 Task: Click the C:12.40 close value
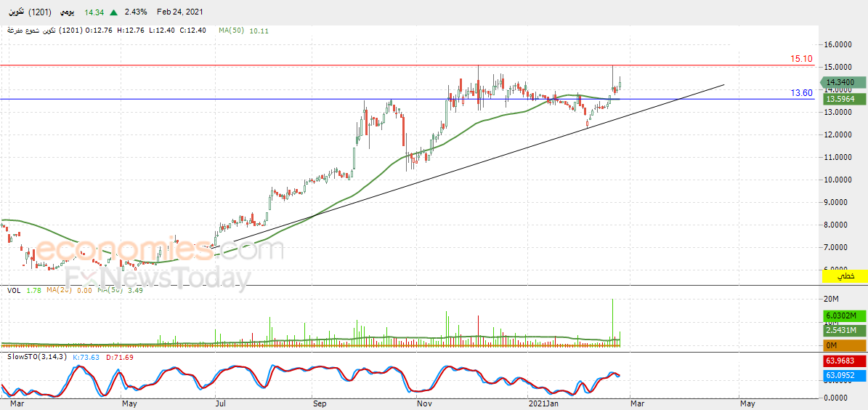(193, 31)
